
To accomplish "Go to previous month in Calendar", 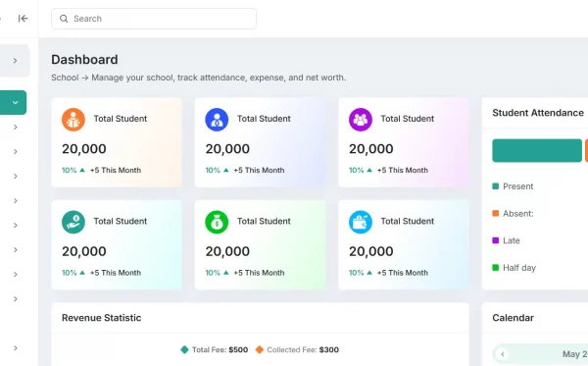I will pos(503,354).
